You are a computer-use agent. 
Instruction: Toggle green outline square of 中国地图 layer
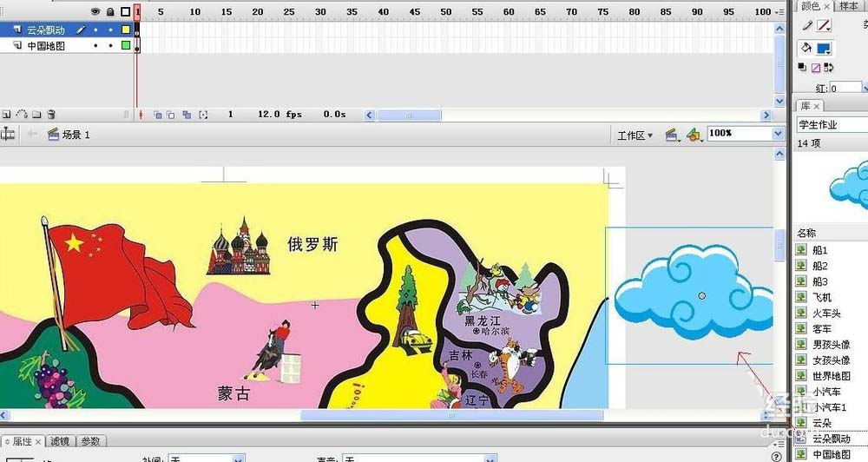click(126, 45)
